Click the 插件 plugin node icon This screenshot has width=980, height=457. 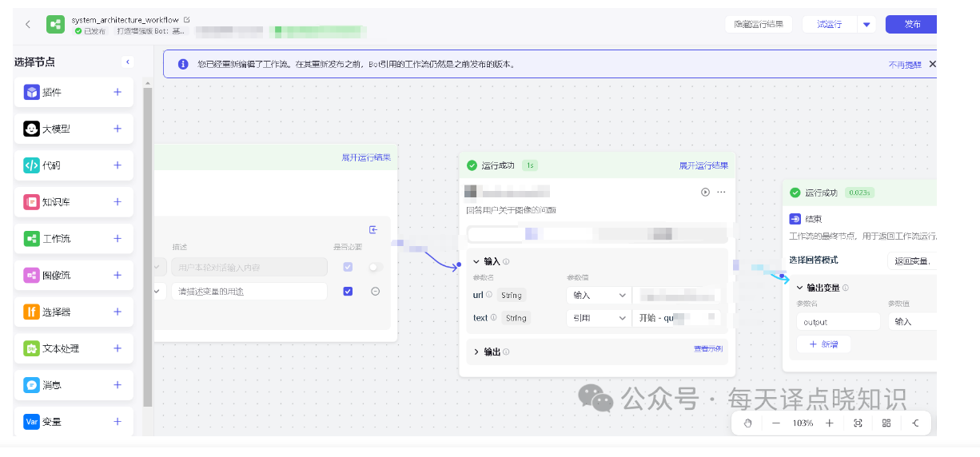pyautogui.click(x=31, y=92)
